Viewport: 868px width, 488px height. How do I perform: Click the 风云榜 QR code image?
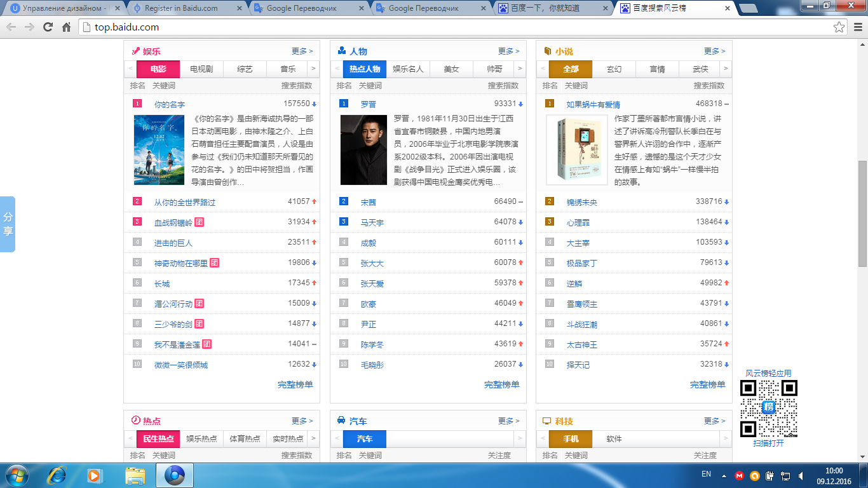[769, 408]
